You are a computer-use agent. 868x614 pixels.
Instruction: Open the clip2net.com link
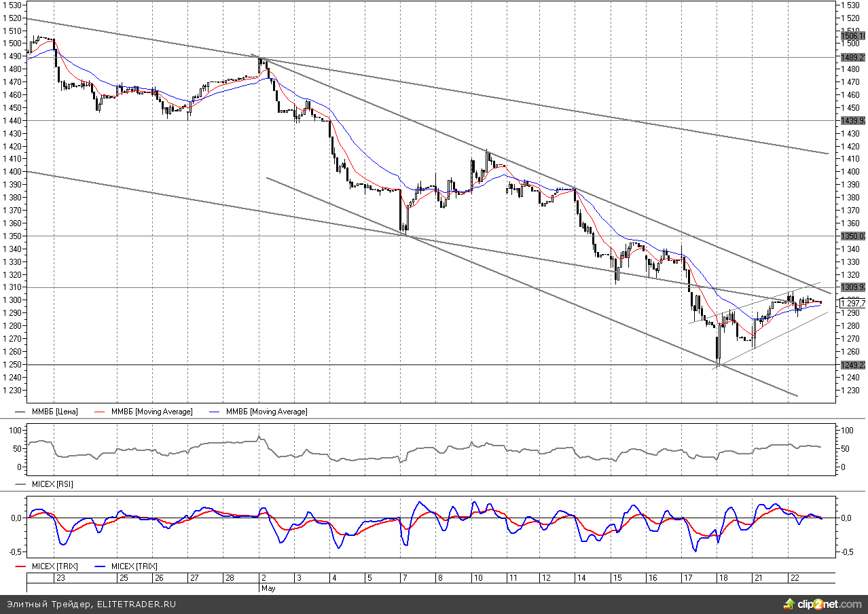(x=829, y=603)
